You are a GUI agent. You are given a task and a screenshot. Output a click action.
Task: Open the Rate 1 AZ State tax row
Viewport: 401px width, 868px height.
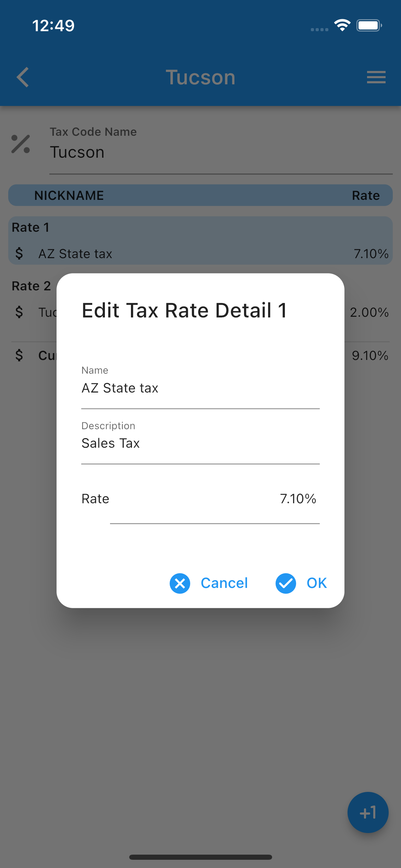(200, 241)
